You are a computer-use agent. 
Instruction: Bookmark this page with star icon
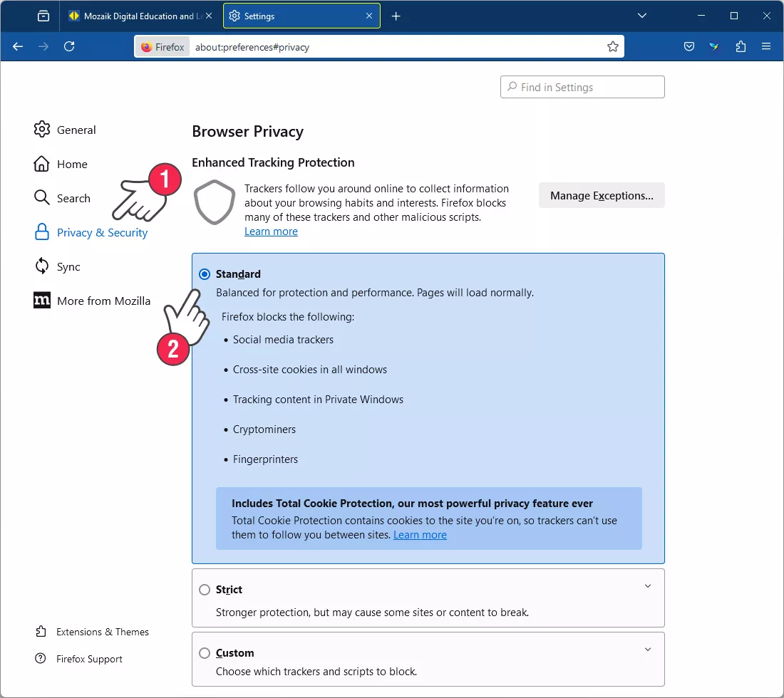(x=612, y=47)
